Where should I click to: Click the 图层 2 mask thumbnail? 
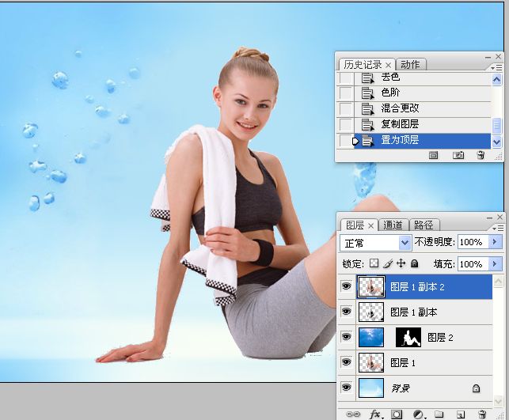coord(408,338)
